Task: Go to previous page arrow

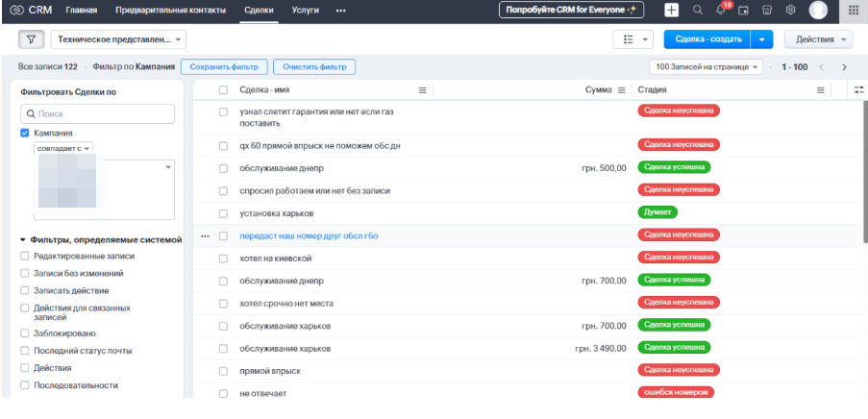Action: [822, 67]
